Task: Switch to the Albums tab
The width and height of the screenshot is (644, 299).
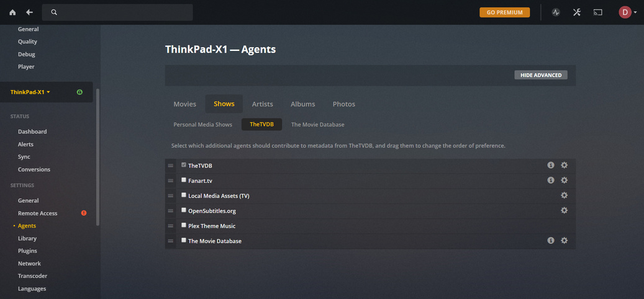Action: tap(302, 104)
